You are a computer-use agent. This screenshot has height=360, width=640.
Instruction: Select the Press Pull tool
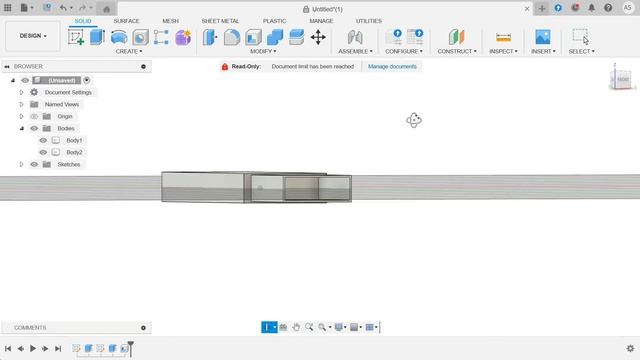click(210, 37)
